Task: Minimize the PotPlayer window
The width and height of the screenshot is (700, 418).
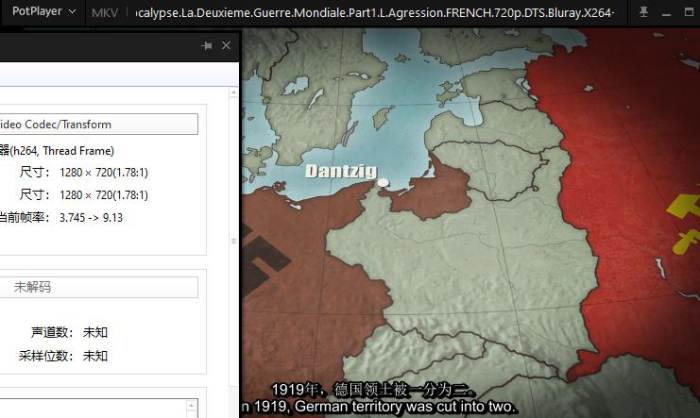Action: point(667,13)
